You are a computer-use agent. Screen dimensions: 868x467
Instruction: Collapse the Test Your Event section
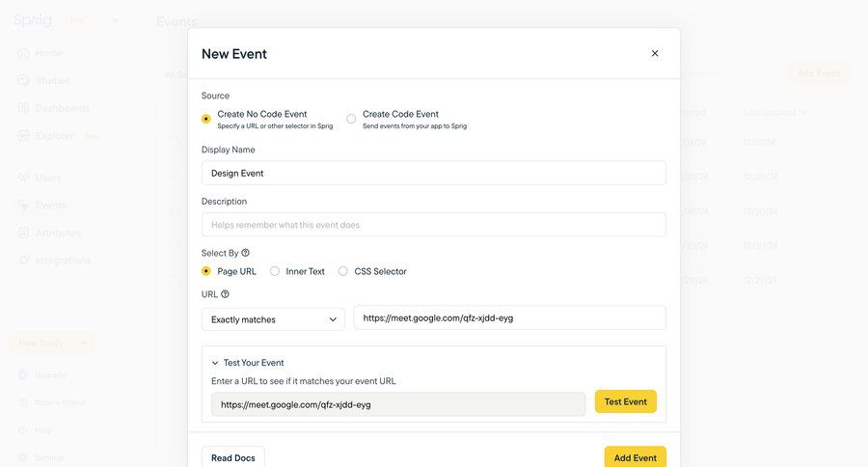215,363
